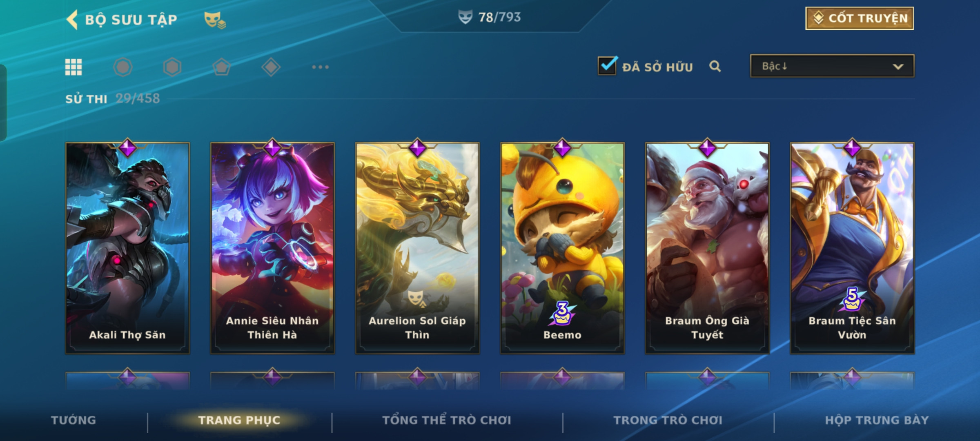
Task: Select the Trong Trò Chơi tab
Action: pos(668,420)
